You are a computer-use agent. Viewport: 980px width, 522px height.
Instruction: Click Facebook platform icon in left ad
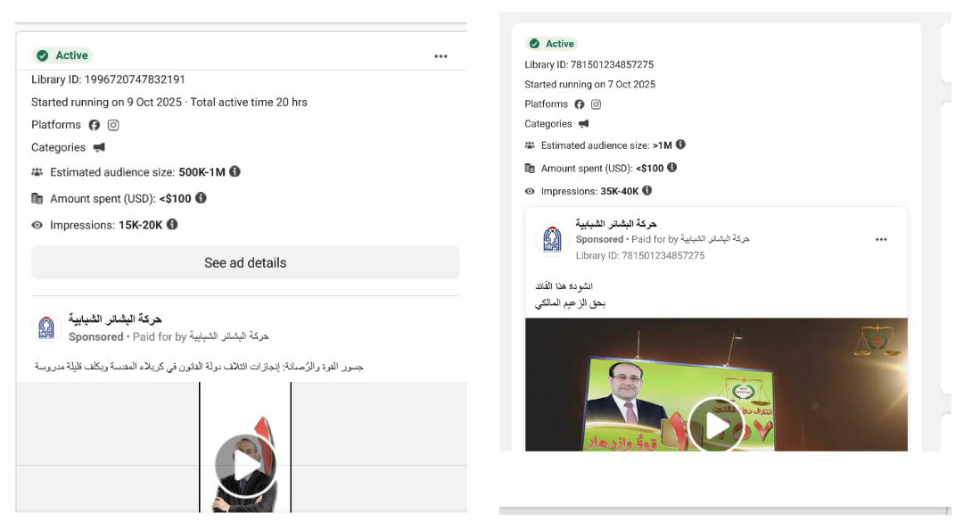tap(94, 125)
